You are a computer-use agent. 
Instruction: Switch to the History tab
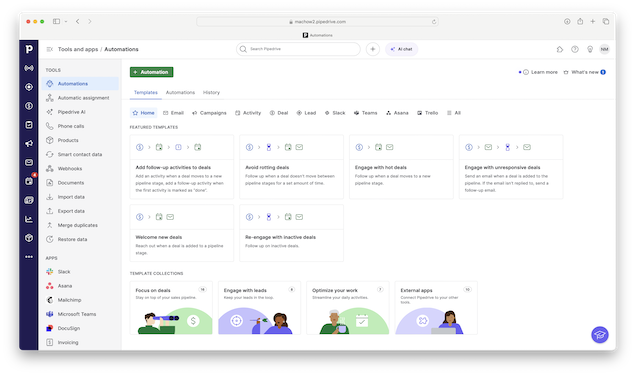[211, 92]
